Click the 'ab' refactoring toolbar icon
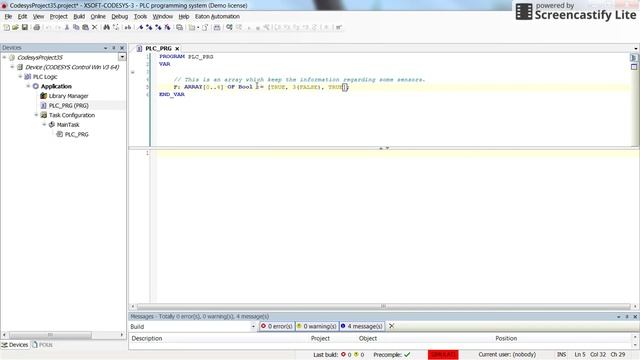This screenshot has width=640, height=360. pyautogui.click(x=128, y=27)
